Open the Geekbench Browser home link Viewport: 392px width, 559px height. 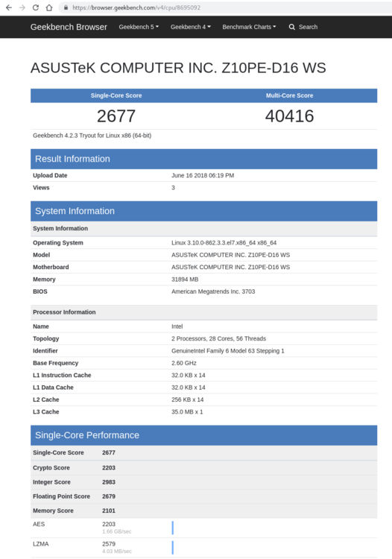tap(69, 27)
